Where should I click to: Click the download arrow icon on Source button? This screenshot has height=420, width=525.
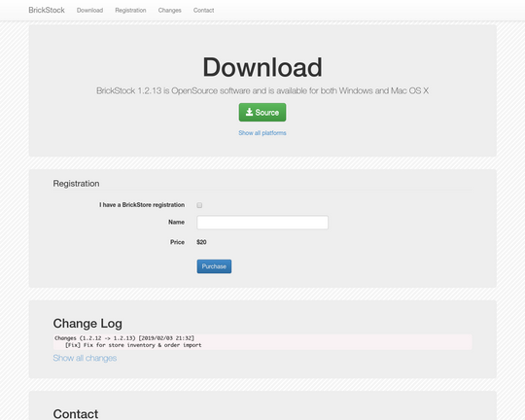(x=249, y=112)
